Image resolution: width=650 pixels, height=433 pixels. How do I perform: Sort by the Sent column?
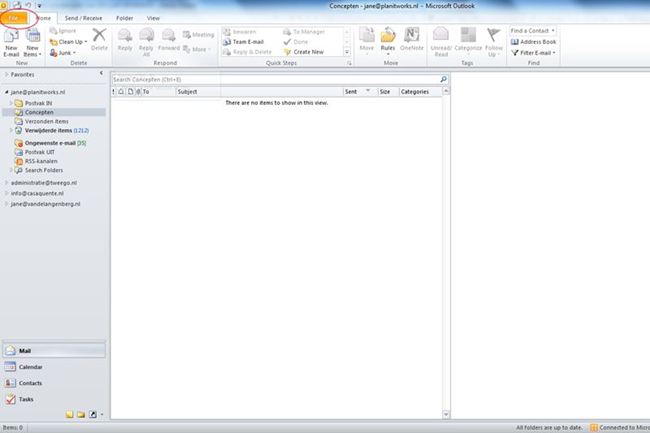click(360, 92)
